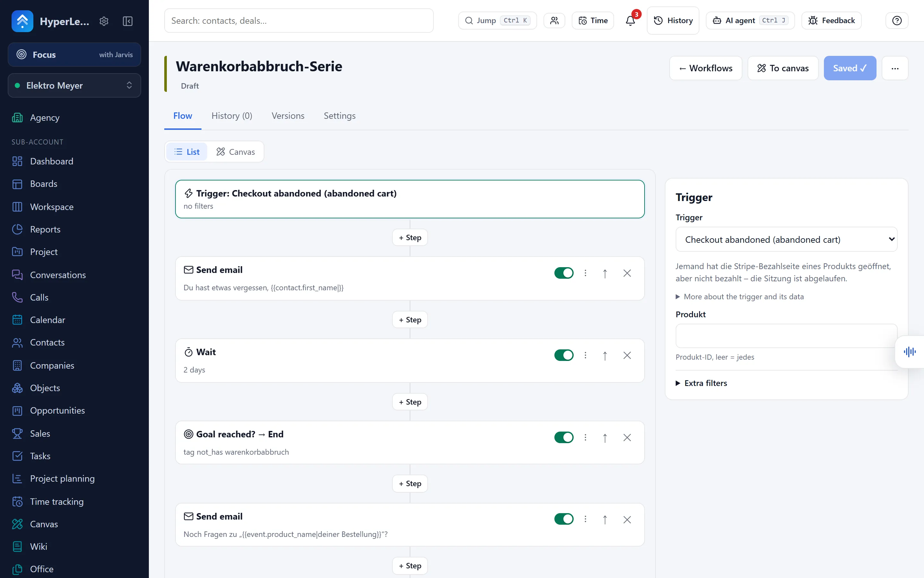Open Focus with Jarvis
The width and height of the screenshot is (924, 578).
pyautogui.click(x=74, y=55)
